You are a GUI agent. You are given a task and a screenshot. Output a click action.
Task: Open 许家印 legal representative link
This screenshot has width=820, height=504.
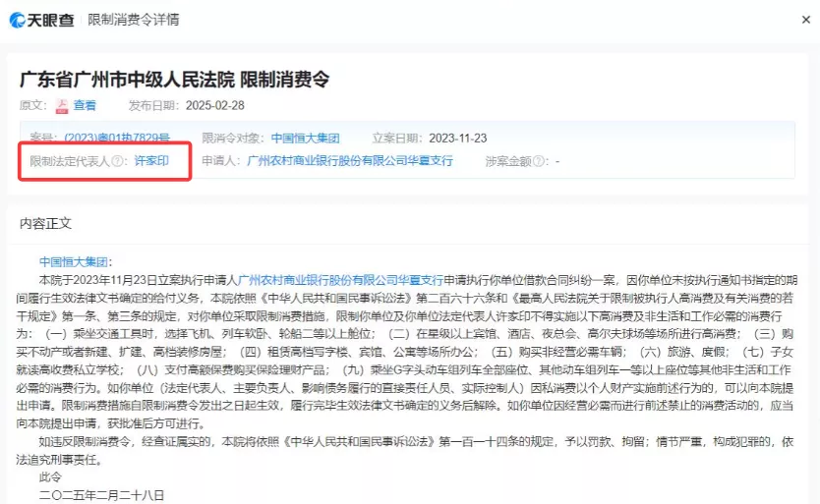(151, 161)
